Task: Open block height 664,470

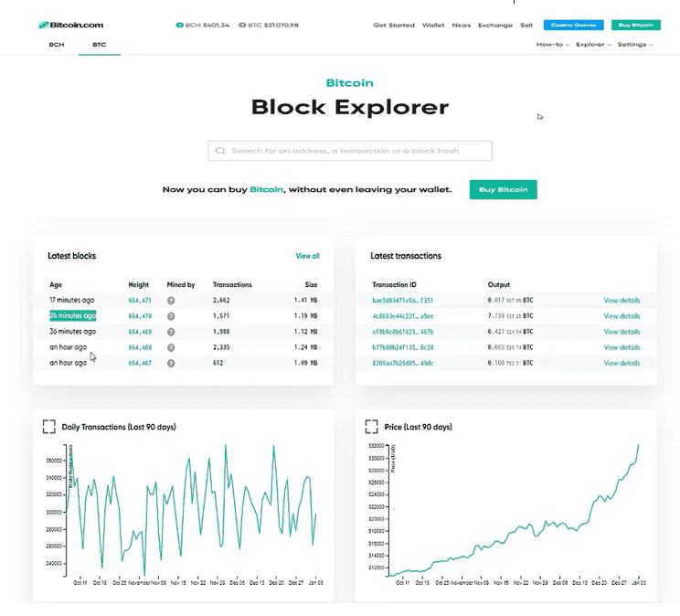Action: click(140, 316)
